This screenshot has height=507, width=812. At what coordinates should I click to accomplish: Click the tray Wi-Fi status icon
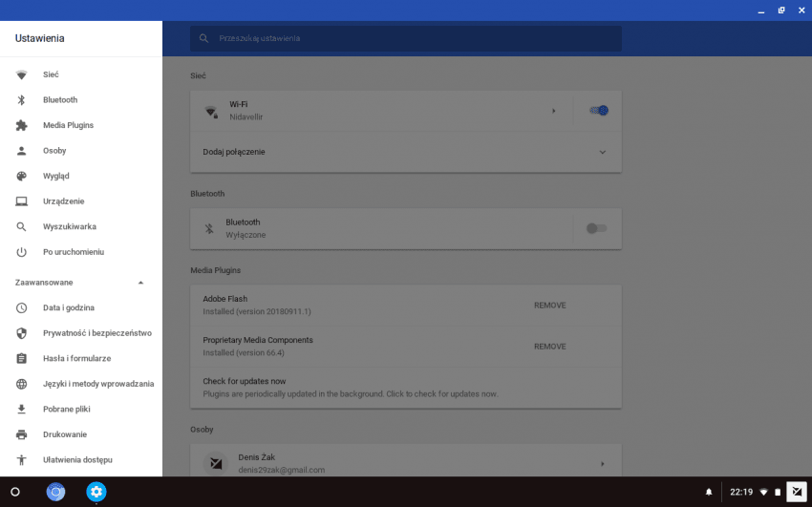[764, 492]
